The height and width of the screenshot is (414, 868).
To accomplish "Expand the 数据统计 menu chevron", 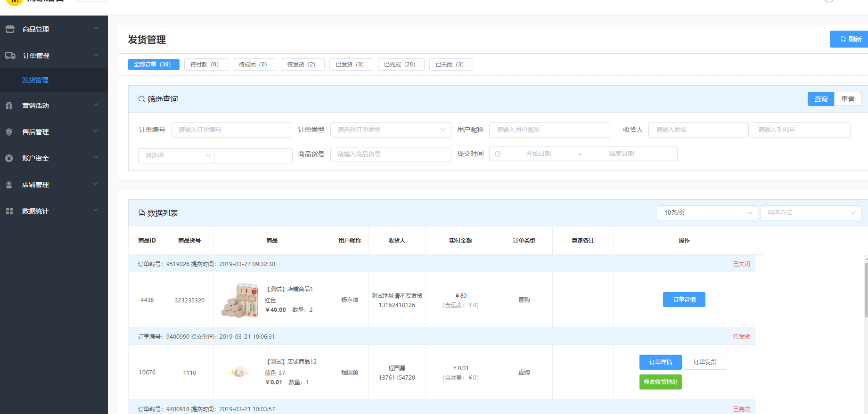I will (96, 210).
